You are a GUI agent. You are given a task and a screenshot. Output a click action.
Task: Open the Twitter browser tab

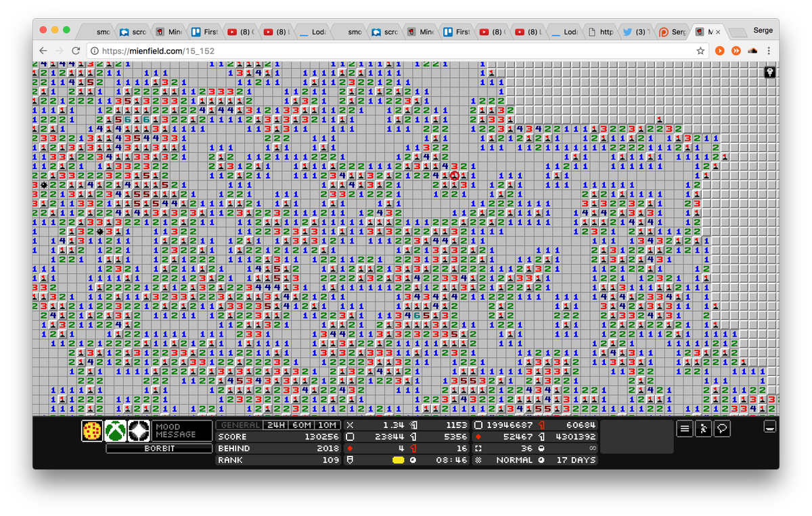click(636, 32)
